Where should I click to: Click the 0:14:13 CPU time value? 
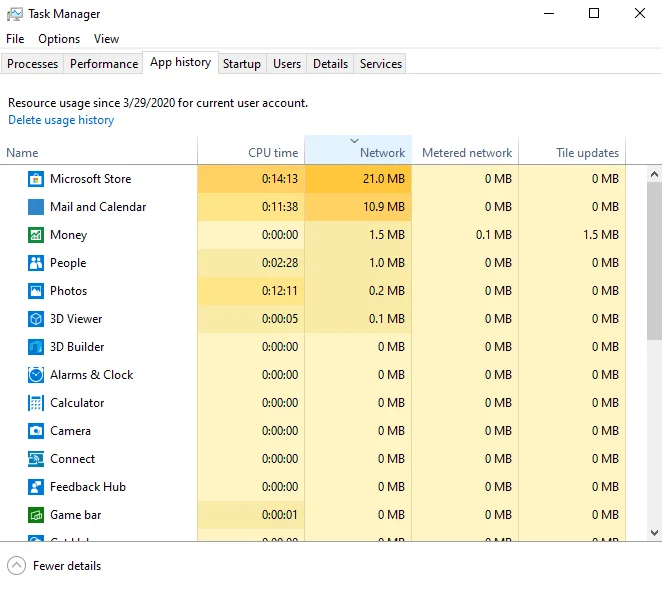(279, 179)
